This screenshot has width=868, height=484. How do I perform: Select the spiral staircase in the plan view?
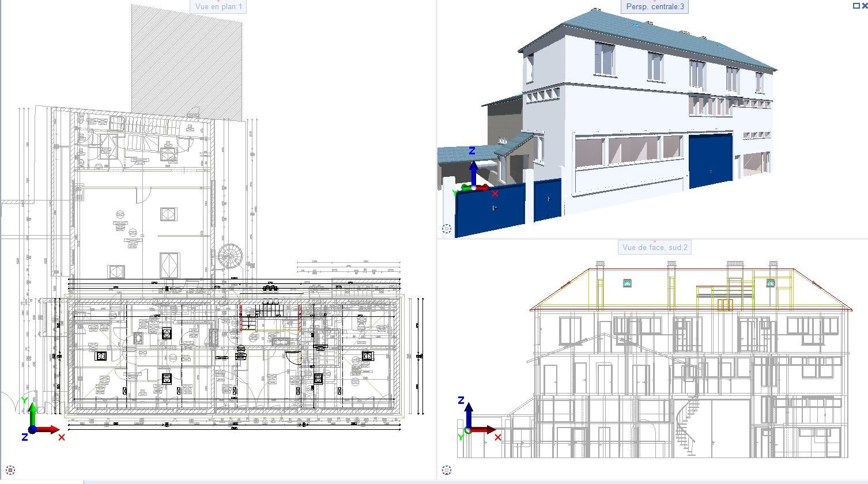pos(231,257)
